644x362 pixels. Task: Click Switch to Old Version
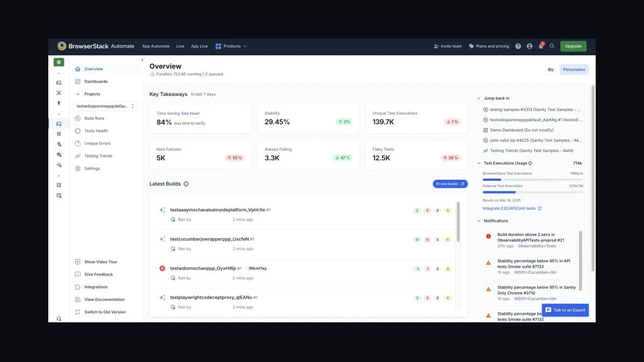[x=106, y=312]
